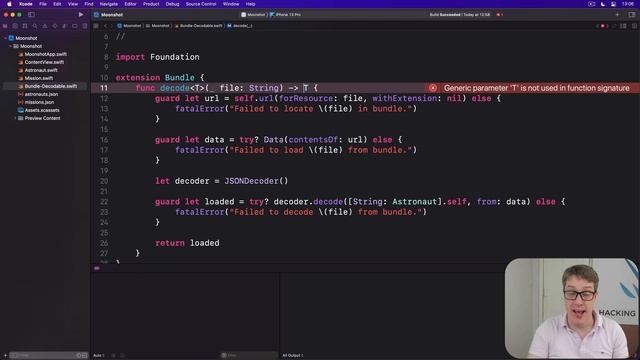Open the Find navigator magnifier icon
The width and height of the screenshot is (640, 360).
[35, 26]
